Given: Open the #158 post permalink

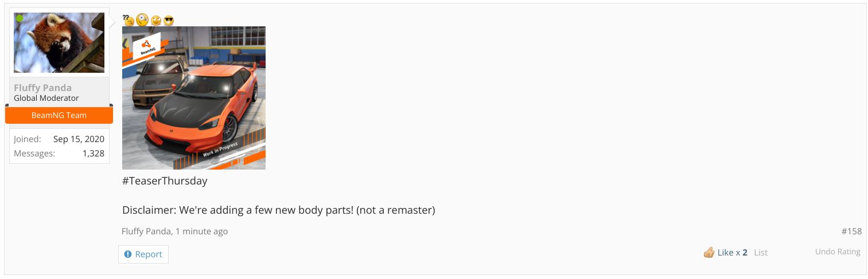Looking at the screenshot, I should 851,231.
